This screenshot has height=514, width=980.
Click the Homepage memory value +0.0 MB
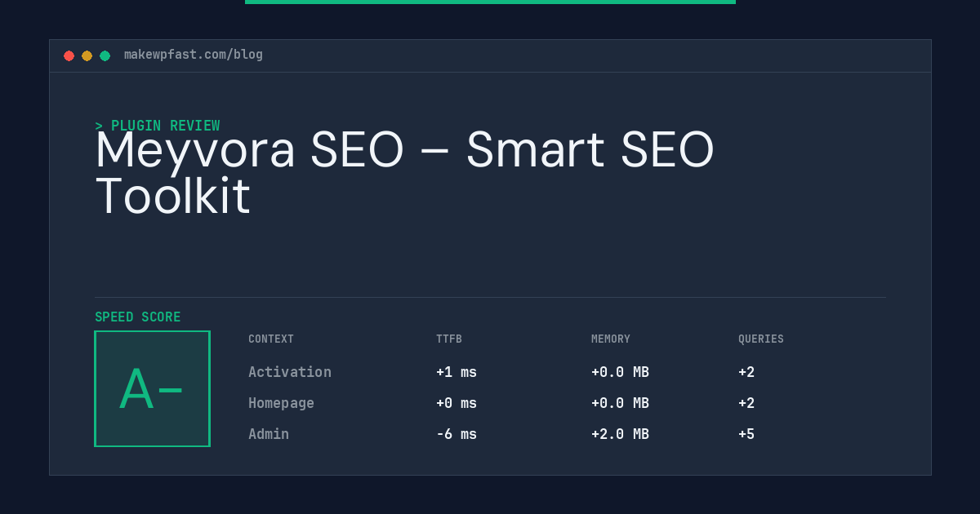620,403
